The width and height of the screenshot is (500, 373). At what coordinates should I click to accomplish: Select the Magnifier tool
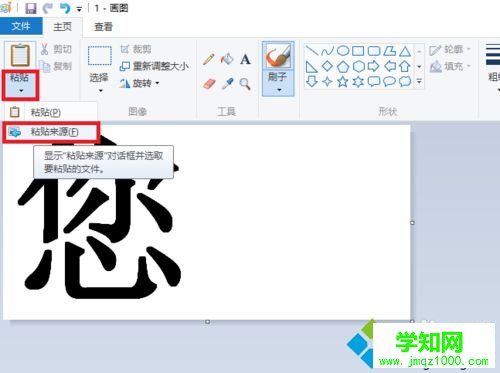coord(245,84)
